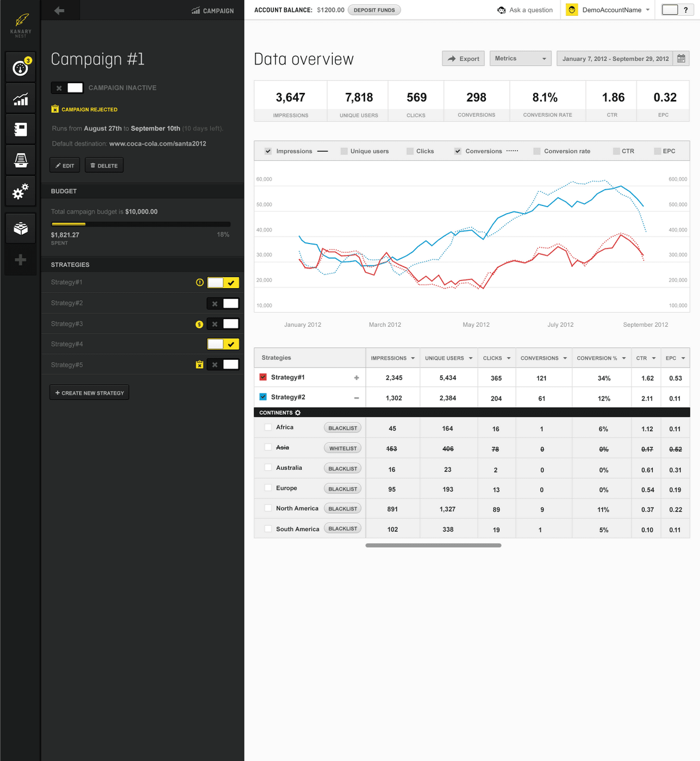Uncheck the Conversions chart checkbox

tap(458, 151)
